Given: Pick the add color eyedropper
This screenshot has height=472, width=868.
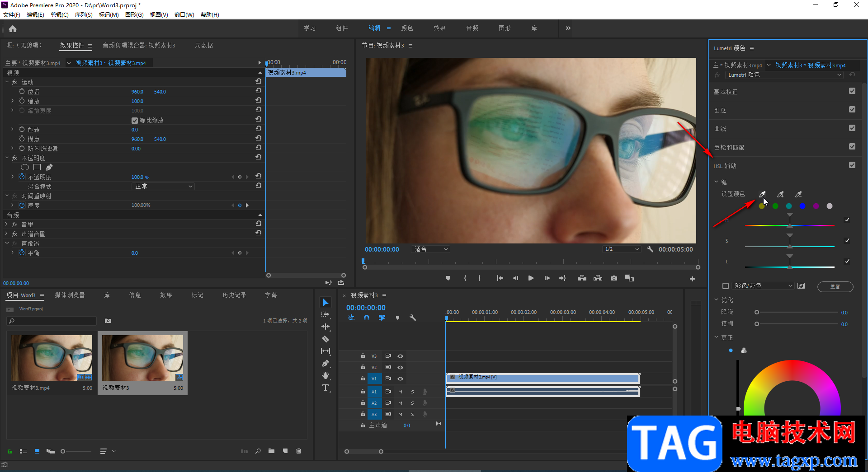Looking at the screenshot, I should point(780,194).
